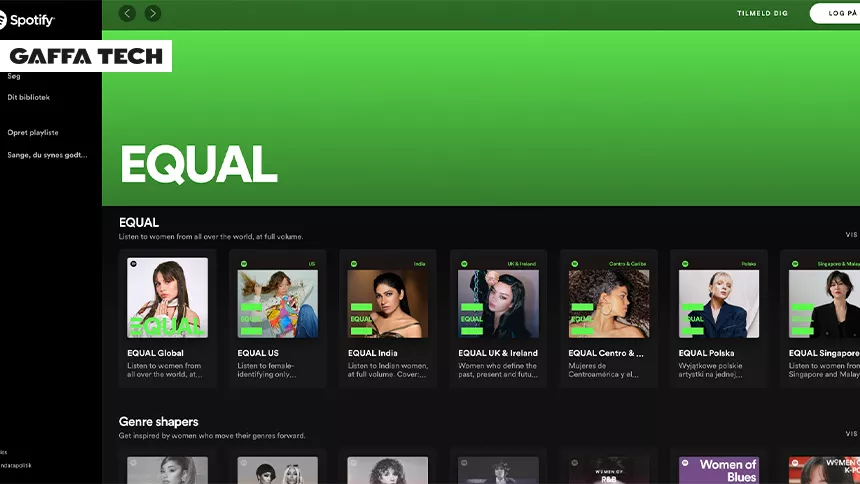Select Opret playliste in sidebar

33,132
